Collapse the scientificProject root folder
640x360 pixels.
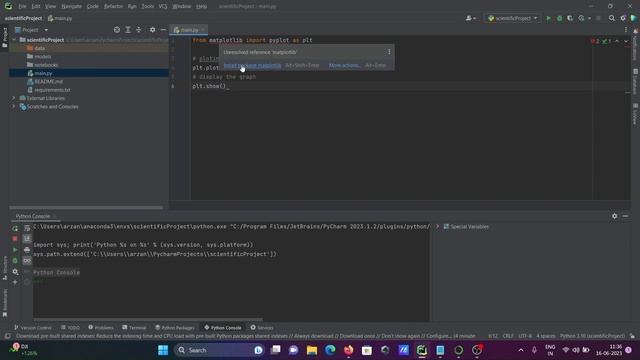[14, 40]
